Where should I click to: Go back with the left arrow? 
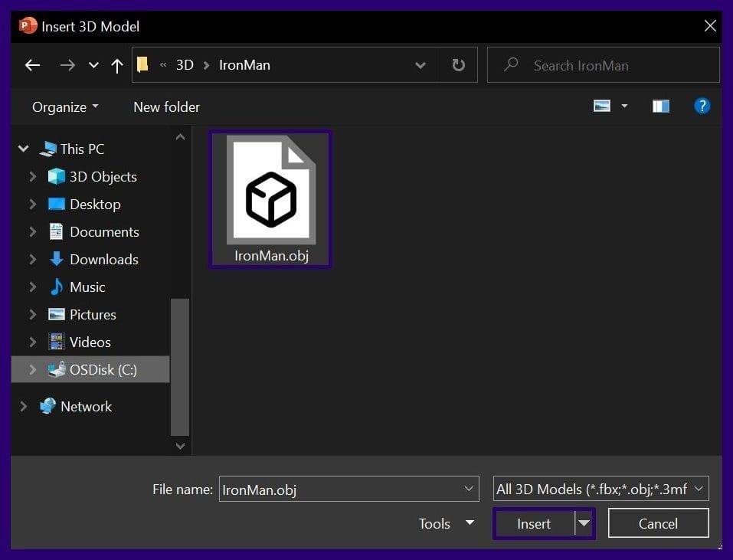[32, 65]
